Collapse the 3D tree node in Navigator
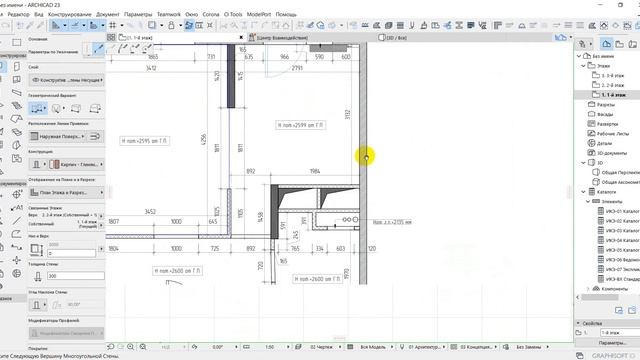Viewport: 640px width, 360px height. [x=583, y=162]
